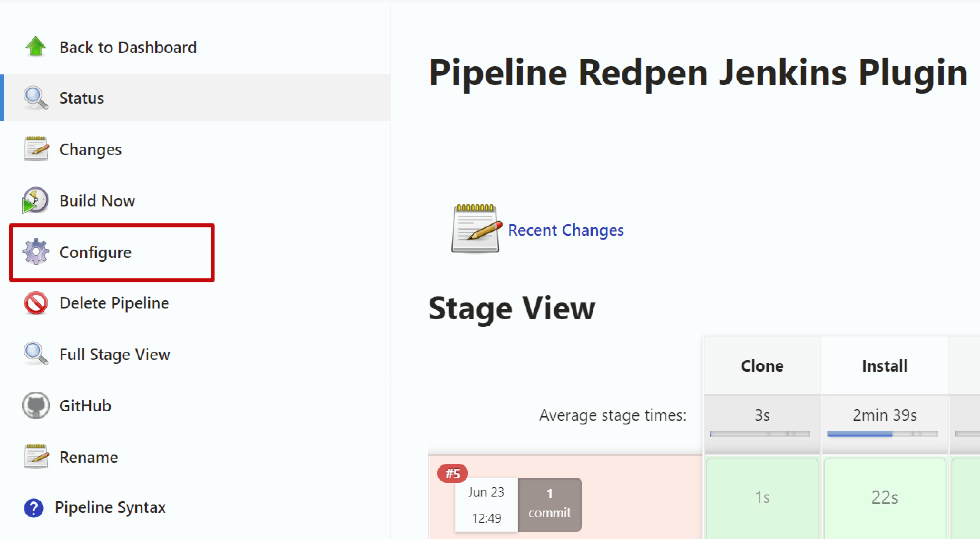The height and width of the screenshot is (539, 980).
Task: Click the Clone stage cell showing 1s
Action: [x=762, y=498]
